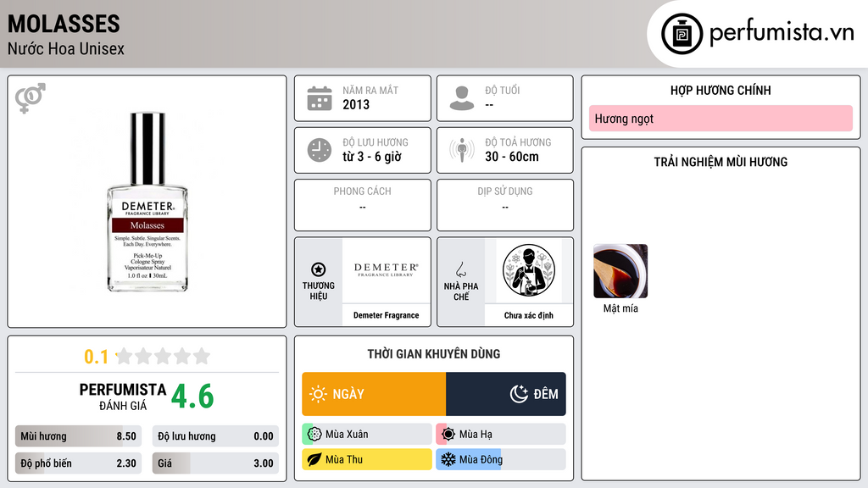Click the 0.1 user rating score
The width and height of the screenshot is (868, 488).
click(97, 357)
